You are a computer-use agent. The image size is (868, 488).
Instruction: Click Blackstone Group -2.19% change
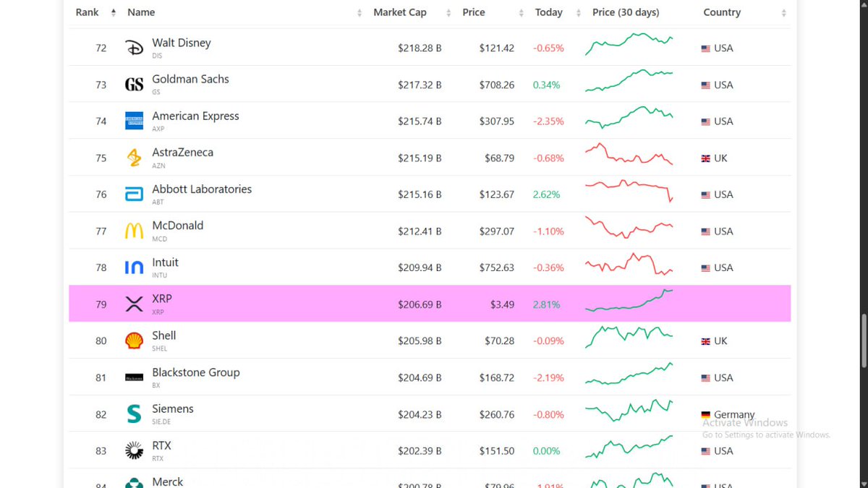tap(548, 377)
